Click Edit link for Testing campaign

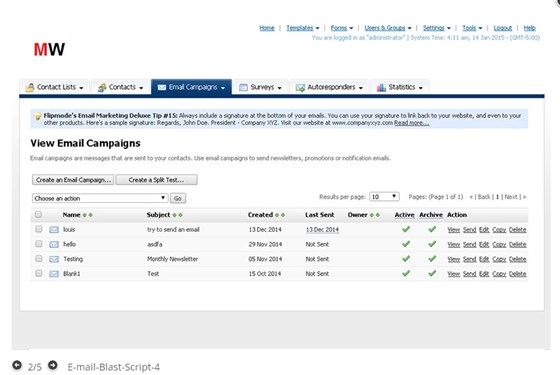coord(484,259)
